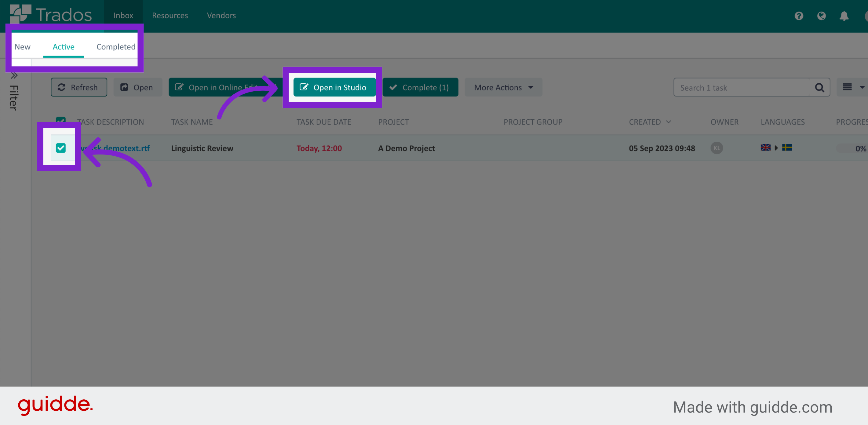Switch to the New tab
This screenshot has height=425, width=868.
click(x=22, y=47)
